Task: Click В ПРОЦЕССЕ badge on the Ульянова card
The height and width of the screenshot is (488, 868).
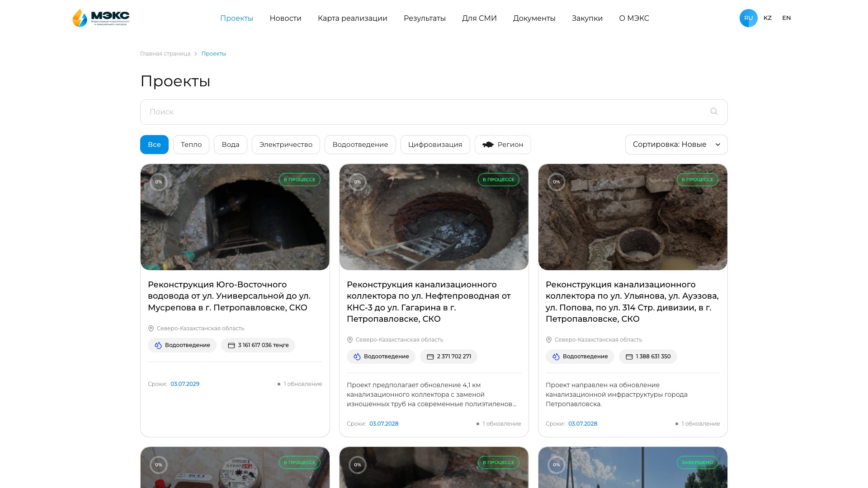Action: coord(698,179)
